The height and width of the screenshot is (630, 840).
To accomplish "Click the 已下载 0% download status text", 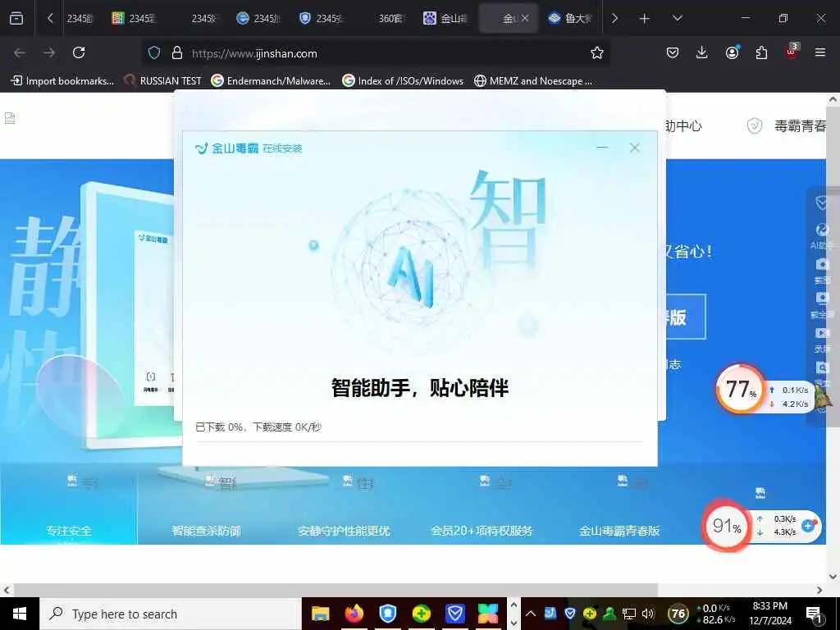I will (258, 427).
